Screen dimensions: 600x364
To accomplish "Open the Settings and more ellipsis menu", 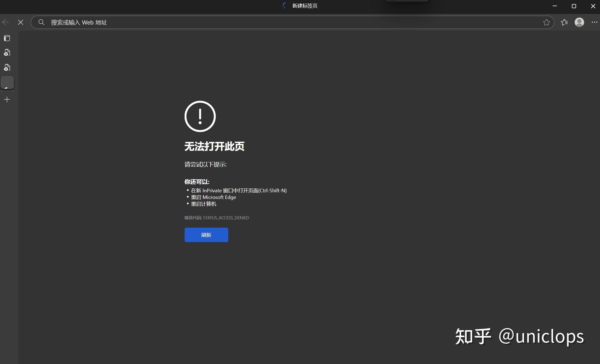I will coord(594,22).
